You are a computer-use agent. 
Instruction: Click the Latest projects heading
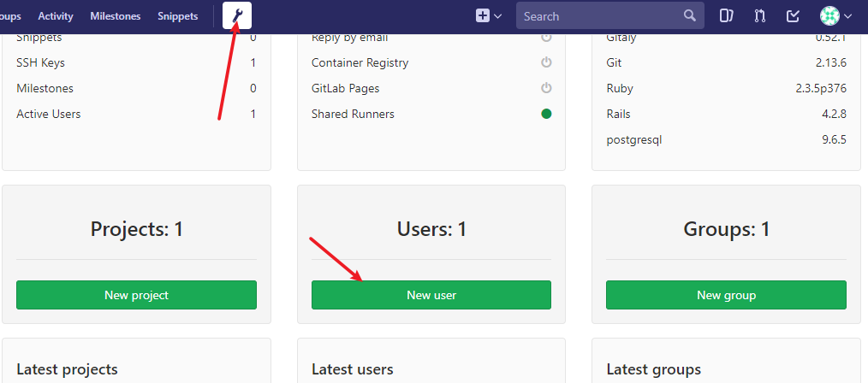coord(67,368)
